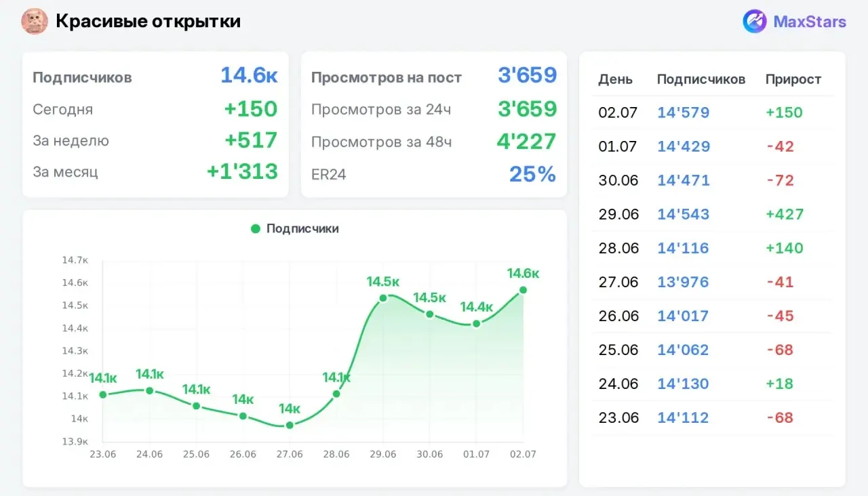Click subscriber count 14'116 in table

(x=683, y=248)
